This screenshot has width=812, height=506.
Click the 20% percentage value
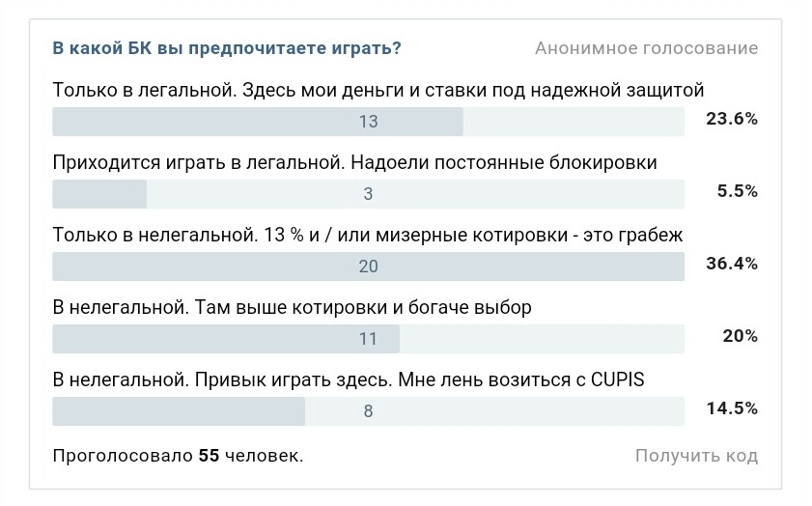click(x=741, y=337)
